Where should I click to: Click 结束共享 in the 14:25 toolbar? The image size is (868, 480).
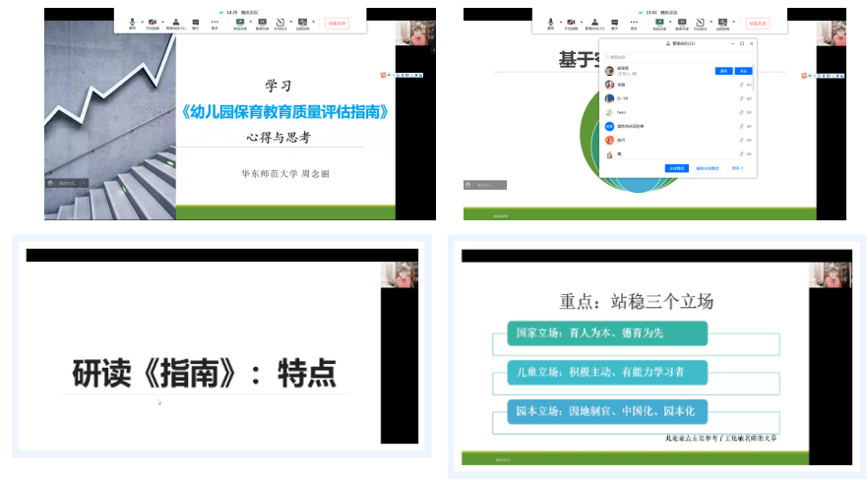[337, 23]
